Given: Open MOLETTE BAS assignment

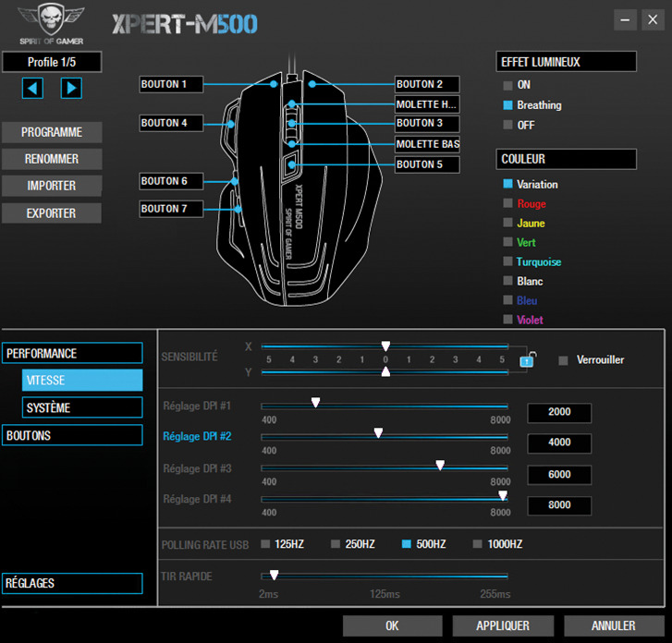Looking at the screenshot, I should (427, 144).
